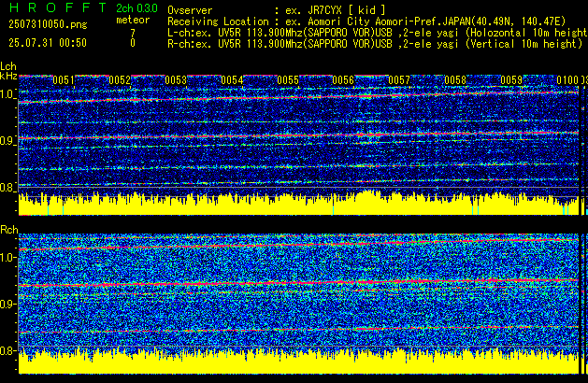Image resolution: width=588 pixels, height=383 pixels.
Task: Click Lch 0.8 kHz axis label
Action: pos(7,188)
